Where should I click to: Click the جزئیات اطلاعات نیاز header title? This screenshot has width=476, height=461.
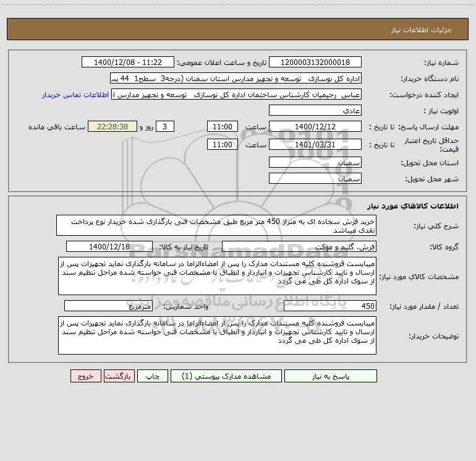[x=422, y=30]
